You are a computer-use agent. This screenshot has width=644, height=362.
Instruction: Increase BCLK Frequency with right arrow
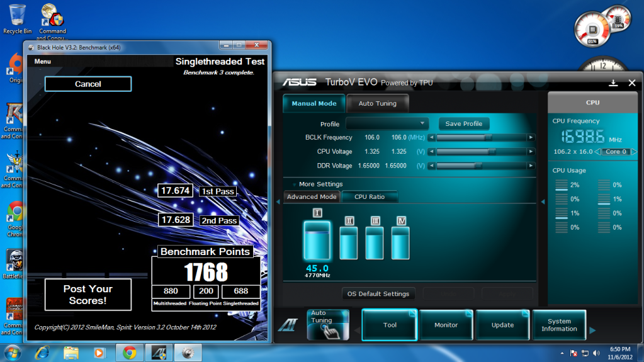(x=531, y=138)
